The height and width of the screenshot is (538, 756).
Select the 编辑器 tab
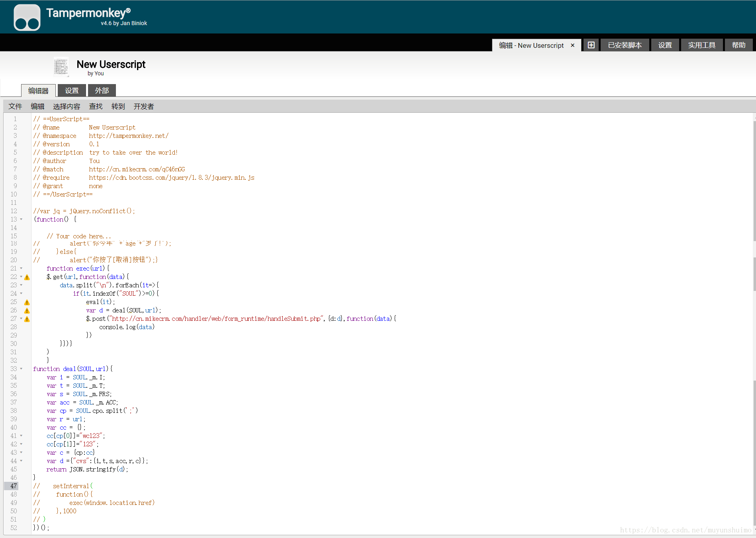pyautogui.click(x=38, y=90)
